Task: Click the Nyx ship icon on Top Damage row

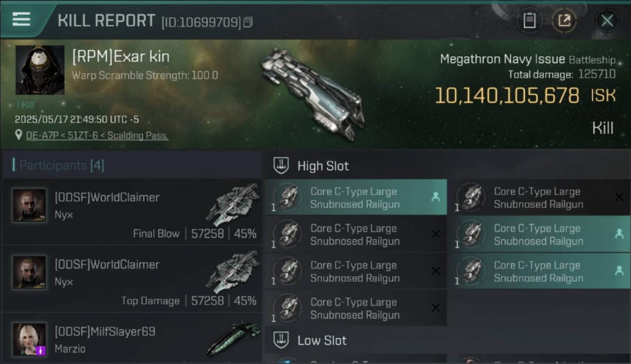Action: 233,272
